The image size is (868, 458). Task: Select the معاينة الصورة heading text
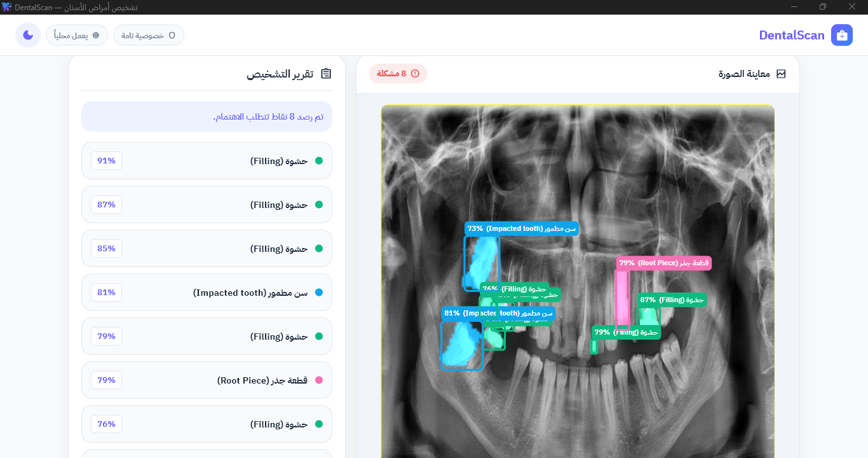744,74
